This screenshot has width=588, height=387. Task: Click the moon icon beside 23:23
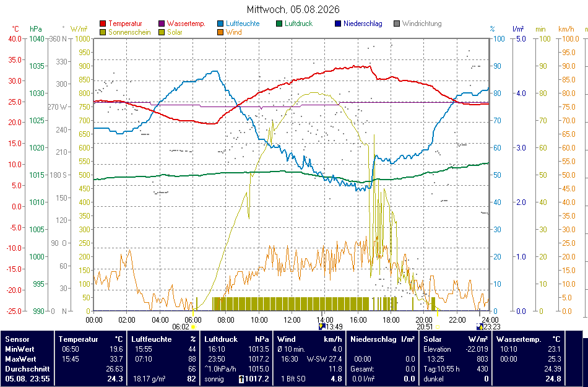pyautogui.click(x=480, y=326)
